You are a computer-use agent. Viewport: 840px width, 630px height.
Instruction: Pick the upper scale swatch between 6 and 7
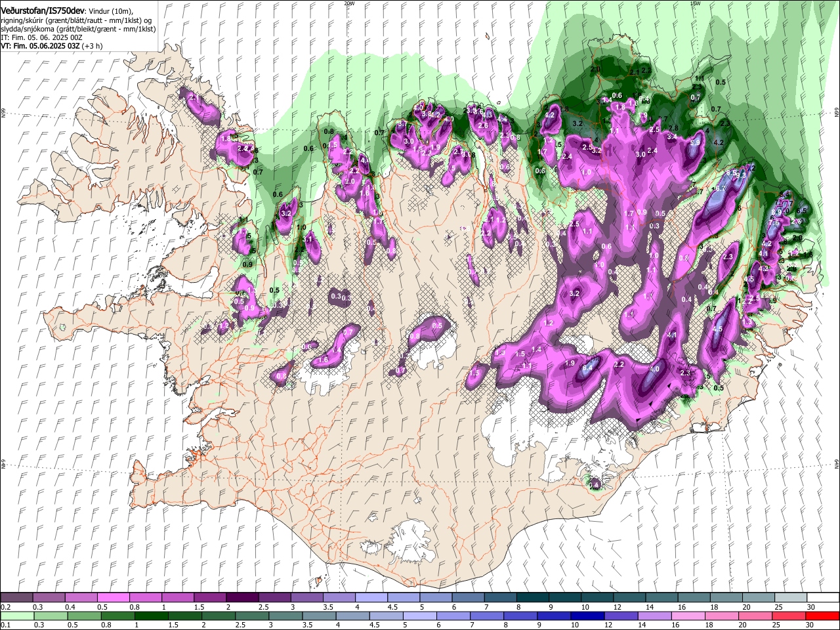coord(467,598)
